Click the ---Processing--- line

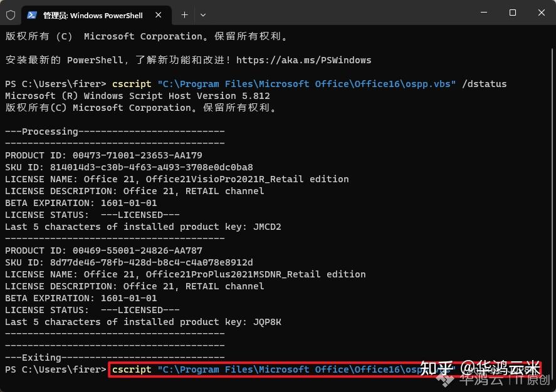point(115,132)
